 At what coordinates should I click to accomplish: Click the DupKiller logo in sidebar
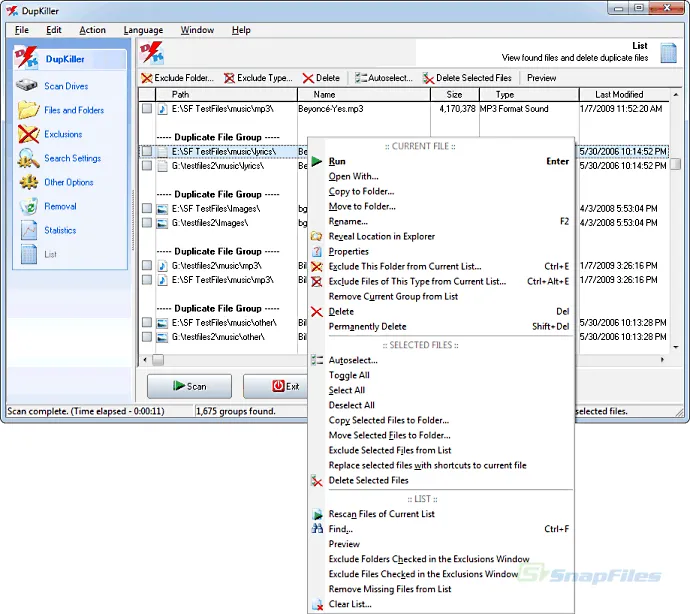[26, 58]
